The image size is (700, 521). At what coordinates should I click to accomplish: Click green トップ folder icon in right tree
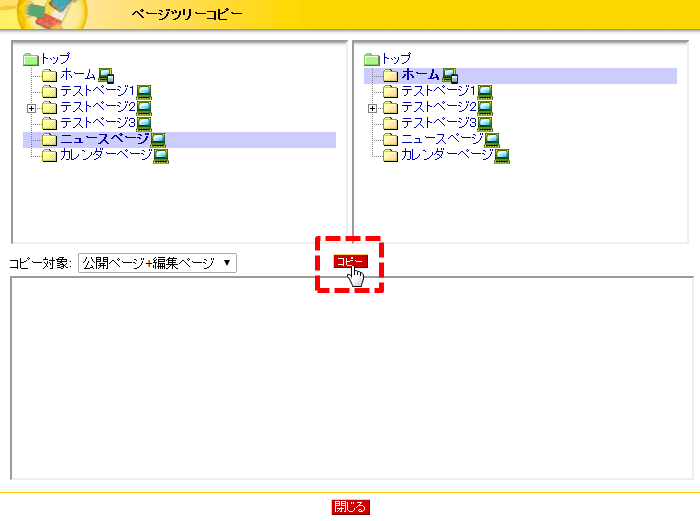[372, 59]
